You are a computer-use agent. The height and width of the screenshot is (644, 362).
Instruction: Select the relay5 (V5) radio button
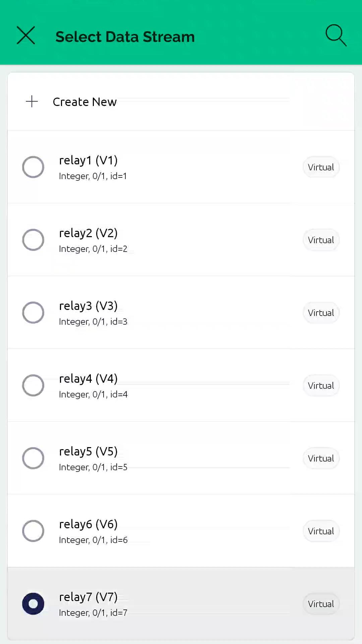click(x=33, y=458)
